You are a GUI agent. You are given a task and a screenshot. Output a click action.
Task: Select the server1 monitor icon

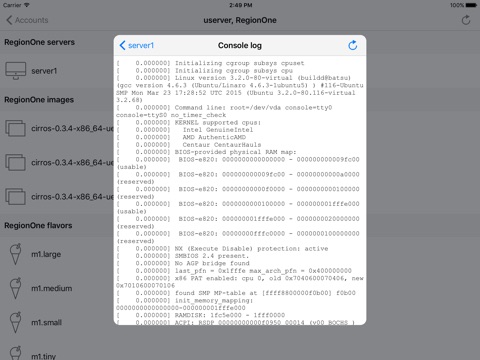tap(15, 71)
